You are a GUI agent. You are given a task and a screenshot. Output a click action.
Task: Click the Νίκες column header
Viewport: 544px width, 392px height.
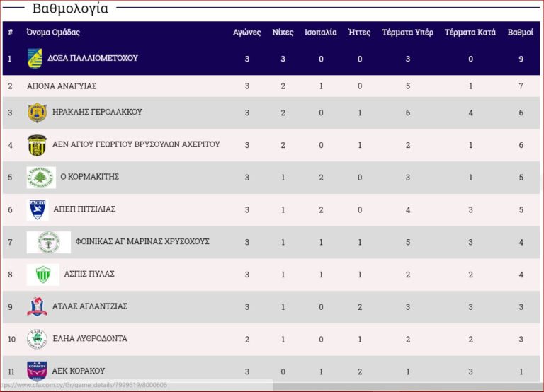point(283,33)
